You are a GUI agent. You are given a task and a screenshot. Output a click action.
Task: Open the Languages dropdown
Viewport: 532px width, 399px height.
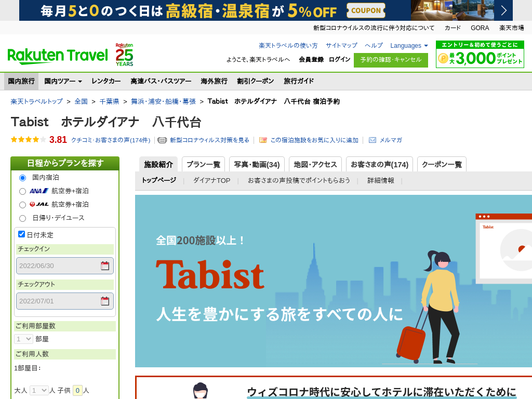coord(409,46)
